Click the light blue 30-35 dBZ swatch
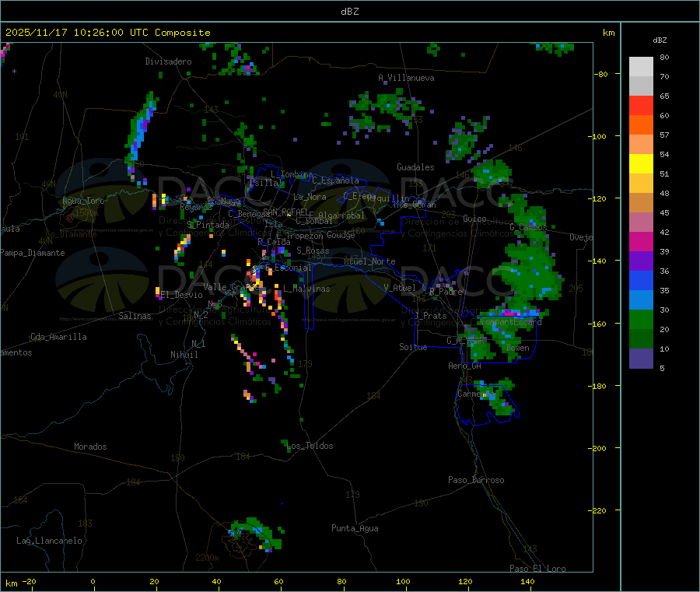Image resolution: width=700 pixels, height=592 pixels. tap(641, 300)
